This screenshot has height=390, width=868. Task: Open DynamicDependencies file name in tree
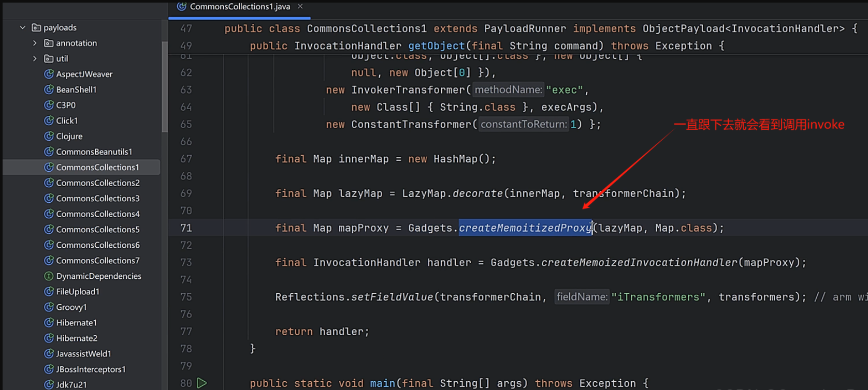[x=98, y=276]
